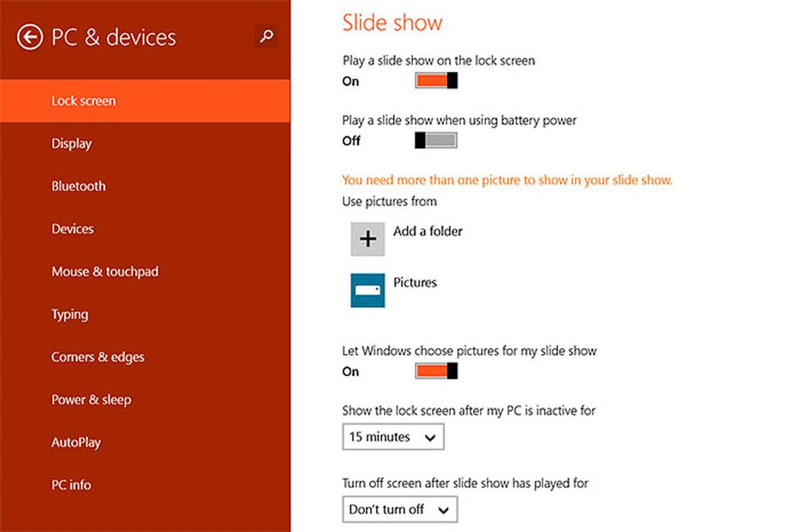Open the 15 minutes inactivity dropdown
This screenshot has width=800, height=532.
pyautogui.click(x=393, y=437)
